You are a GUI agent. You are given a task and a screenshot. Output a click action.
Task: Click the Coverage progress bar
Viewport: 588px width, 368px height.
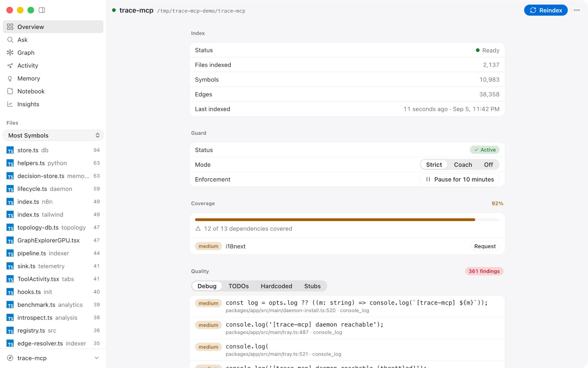coord(347,220)
